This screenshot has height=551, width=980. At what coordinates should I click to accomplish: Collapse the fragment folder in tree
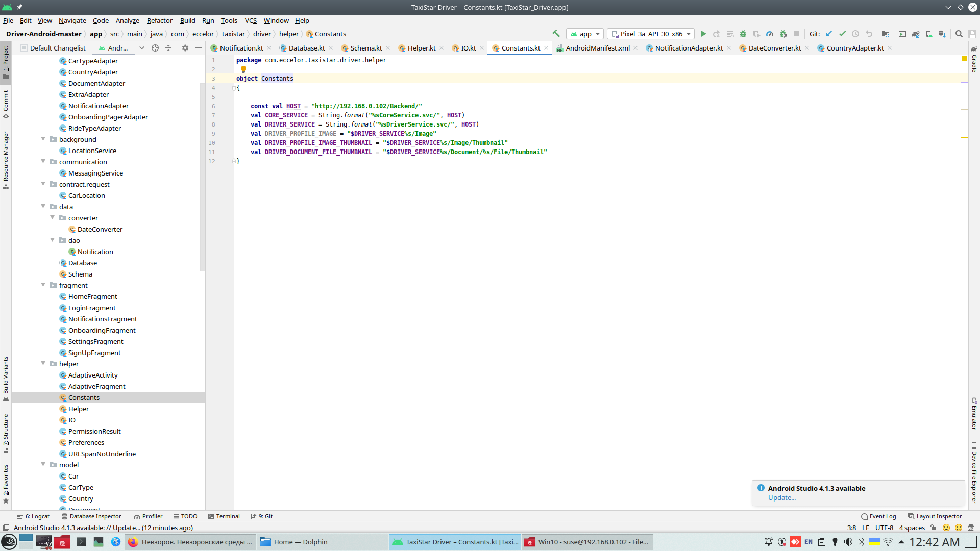[x=43, y=285]
